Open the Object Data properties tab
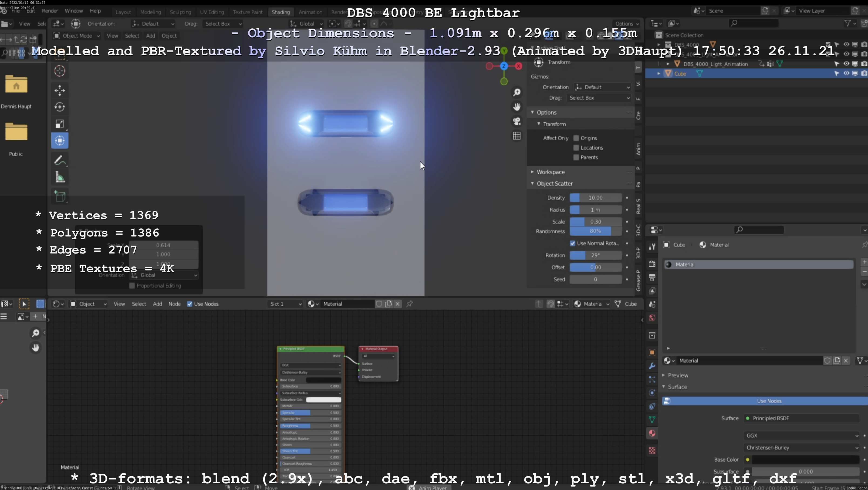The height and width of the screenshot is (490, 868). pyautogui.click(x=652, y=420)
